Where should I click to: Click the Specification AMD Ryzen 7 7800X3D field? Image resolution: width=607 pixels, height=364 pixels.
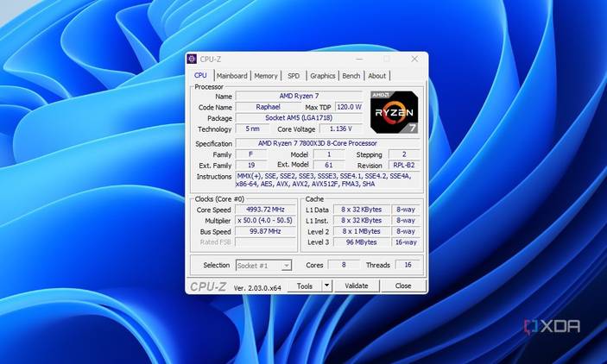coord(328,143)
